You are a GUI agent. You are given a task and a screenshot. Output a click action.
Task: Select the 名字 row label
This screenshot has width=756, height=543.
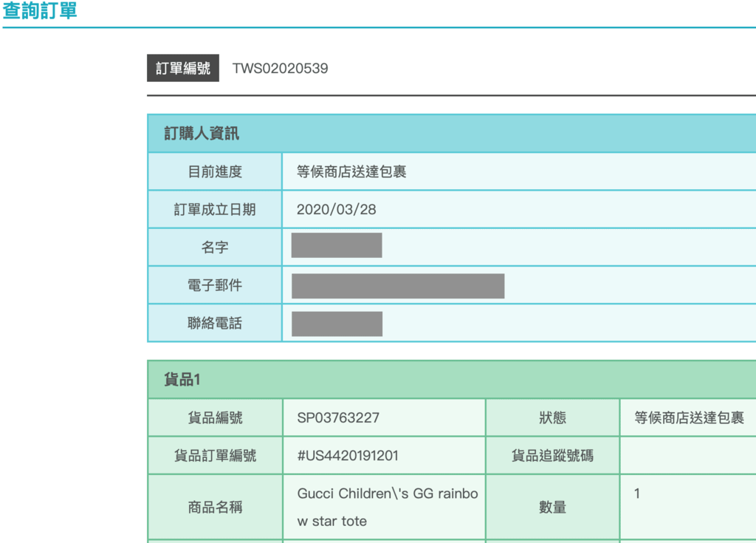pyautogui.click(x=215, y=247)
